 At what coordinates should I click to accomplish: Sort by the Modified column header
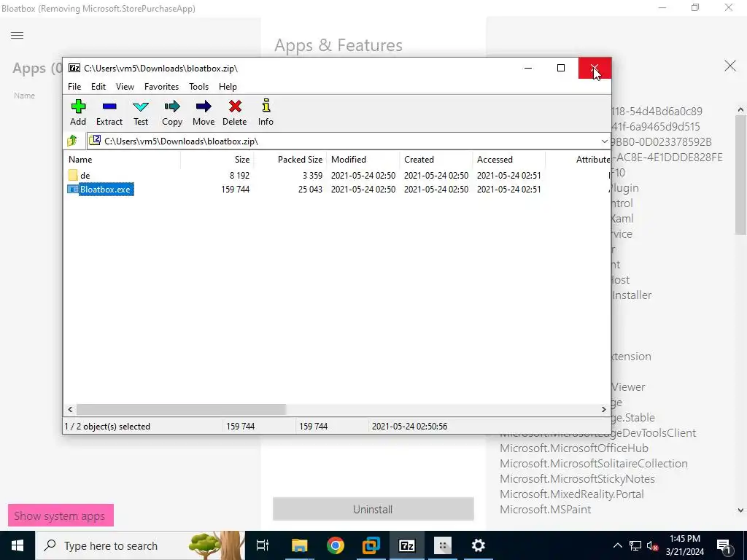click(x=363, y=159)
